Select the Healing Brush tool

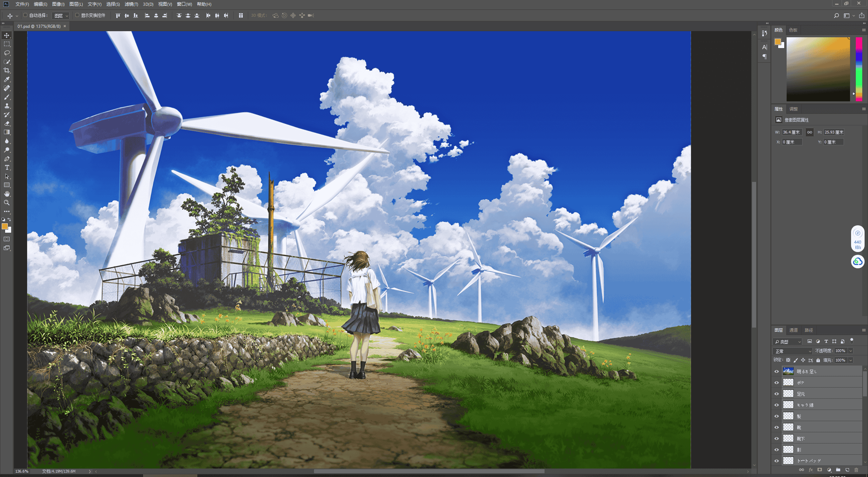click(7, 88)
